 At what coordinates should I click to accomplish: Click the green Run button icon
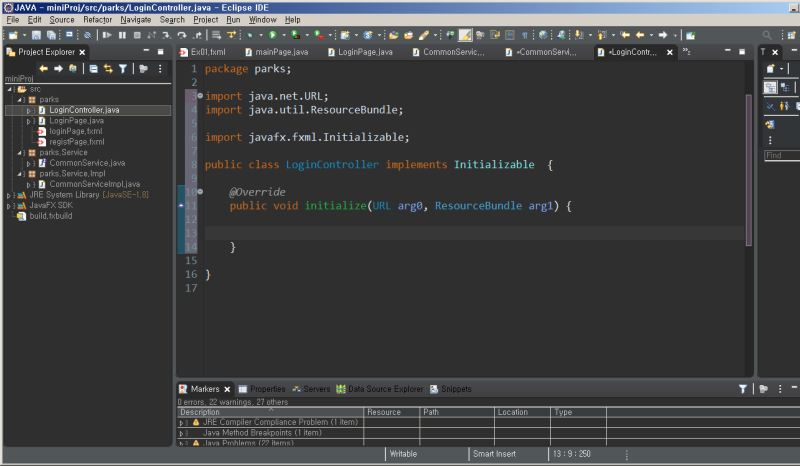(272, 35)
